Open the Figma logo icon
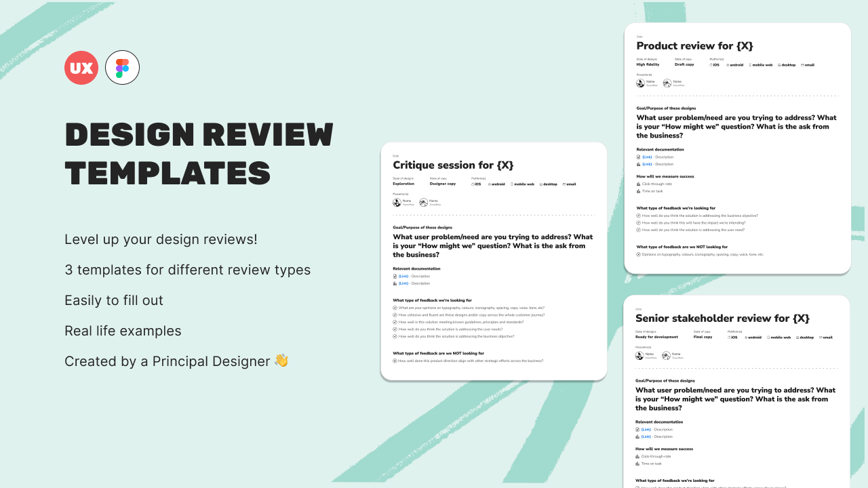The image size is (868, 488). click(x=122, y=67)
